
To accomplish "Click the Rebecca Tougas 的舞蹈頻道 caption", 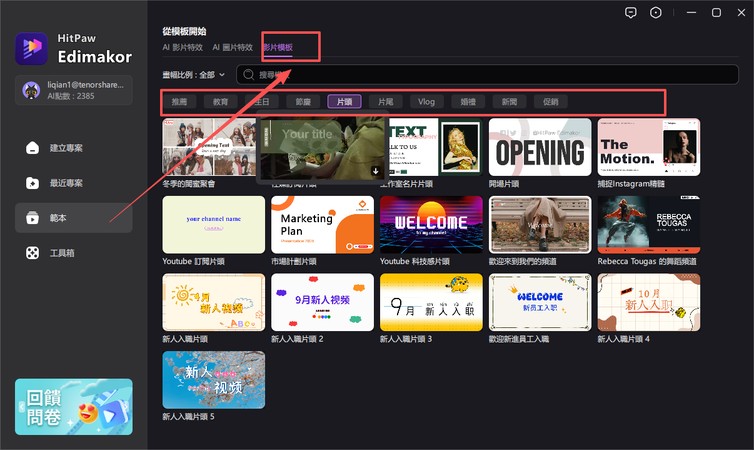I will point(647,261).
